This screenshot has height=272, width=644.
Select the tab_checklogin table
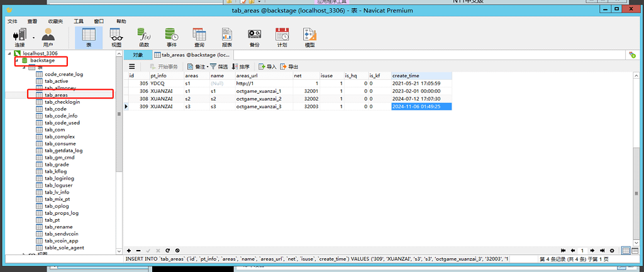point(62,102)
